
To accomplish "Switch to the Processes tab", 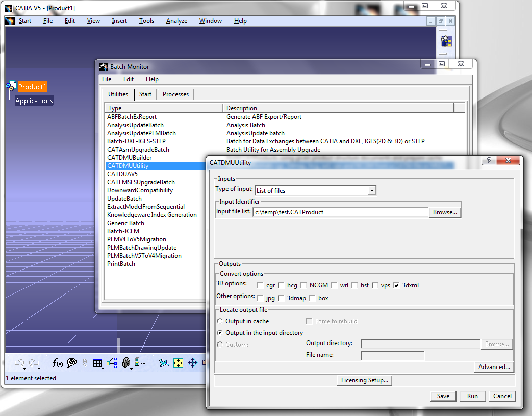I will point(175,94).
